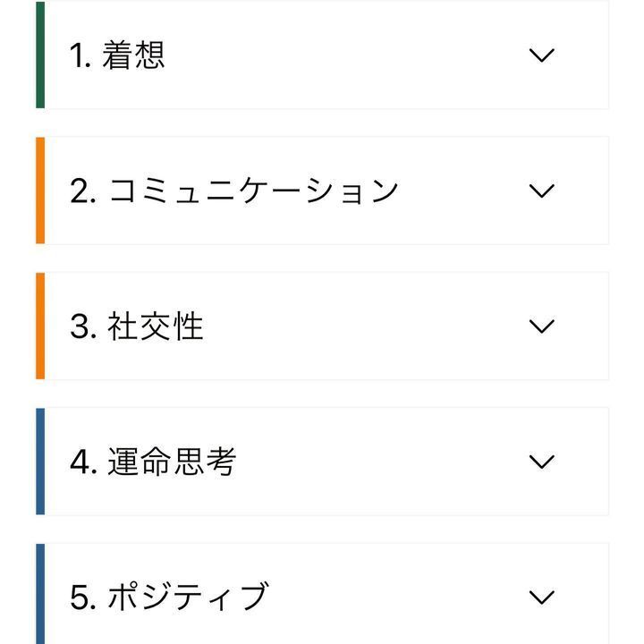Click the "5. ポジティブ" heading
Screen dimensions: 644x644
point(169,597)
